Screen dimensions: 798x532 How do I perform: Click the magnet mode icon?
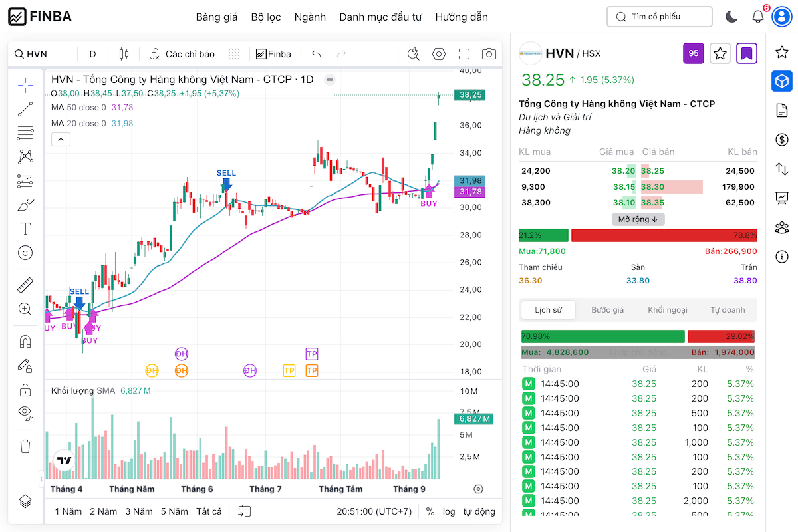[x=25, y=342]
